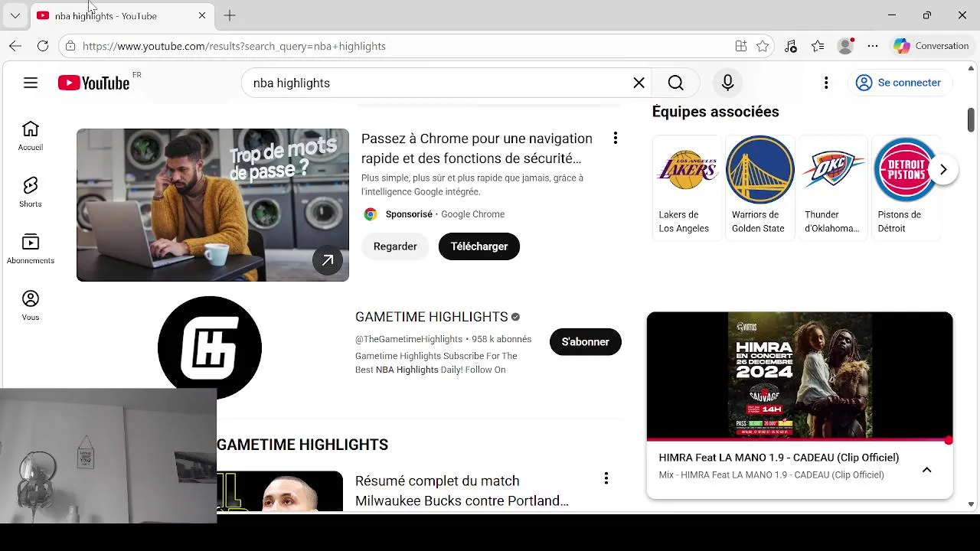
Task: Open options for Milwaukee Bucks video
Action: pyautogui.click(x=606, y=478)
